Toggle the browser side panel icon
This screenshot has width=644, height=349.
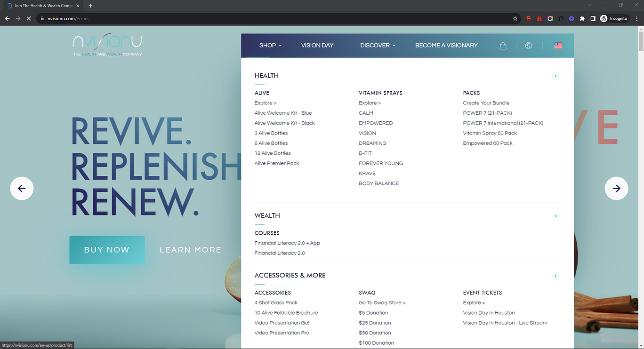click(x=593, y=18)
